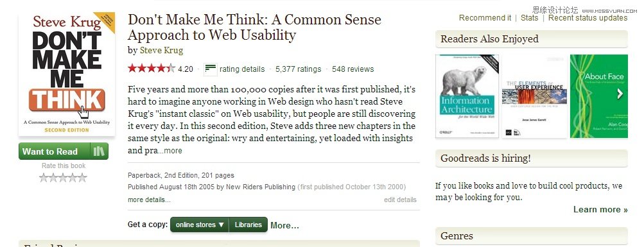Open the Stats link
644x247 pixels.
[530, 18]
